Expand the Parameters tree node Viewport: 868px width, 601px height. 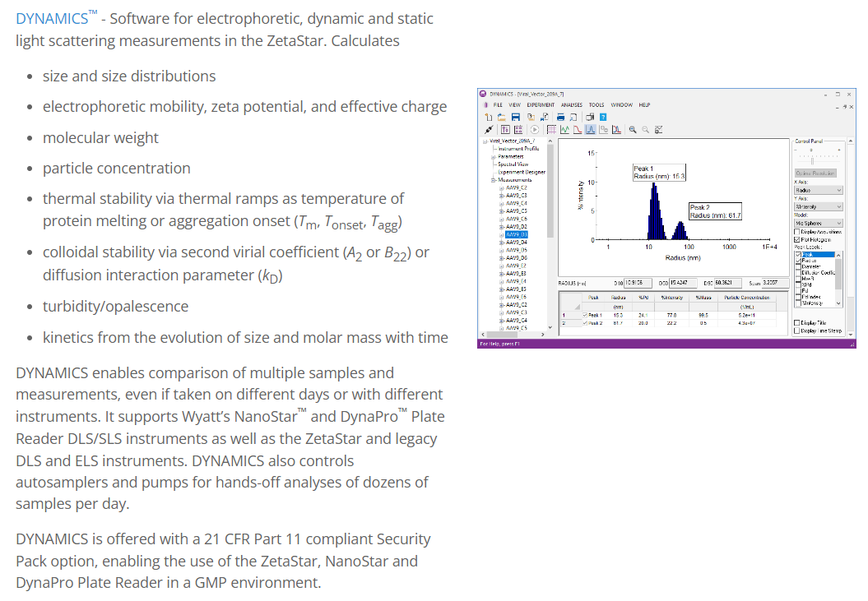click(x=492, y=156)
